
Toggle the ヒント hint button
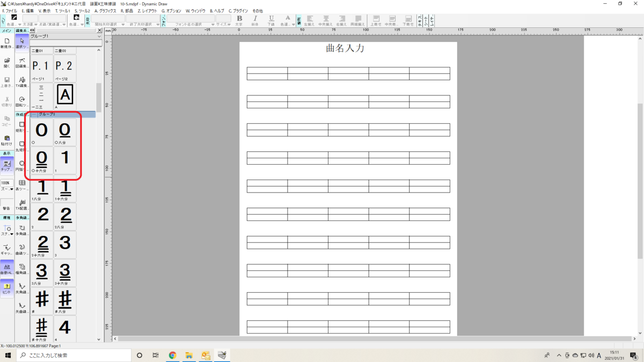pyautogui.click(x=7, y=288)
